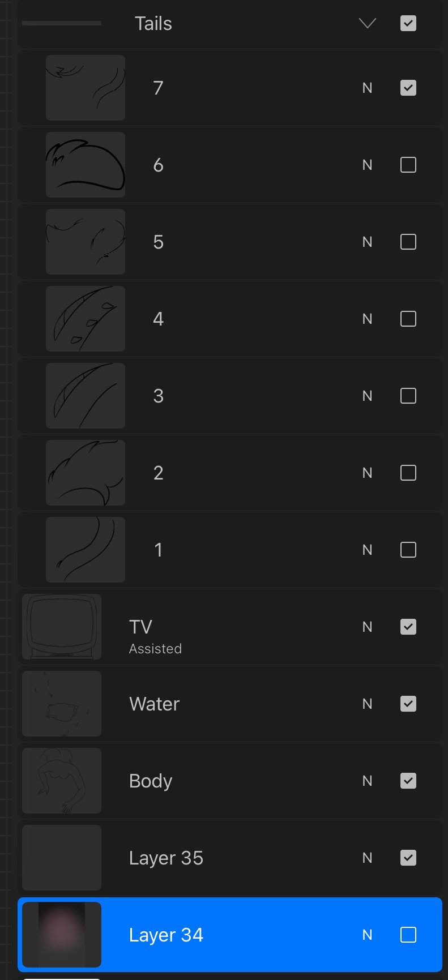The width and height of the screenshot is (448, 980).
Task: Select the layer 4 thumbnail
Action: point(86,319)
